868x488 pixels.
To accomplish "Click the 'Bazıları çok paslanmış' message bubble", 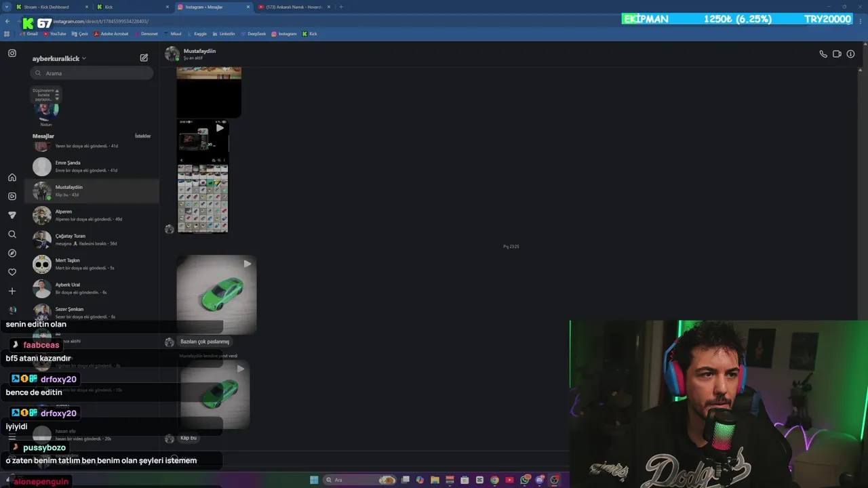I will pyautogui.click(x=205, y=342).
